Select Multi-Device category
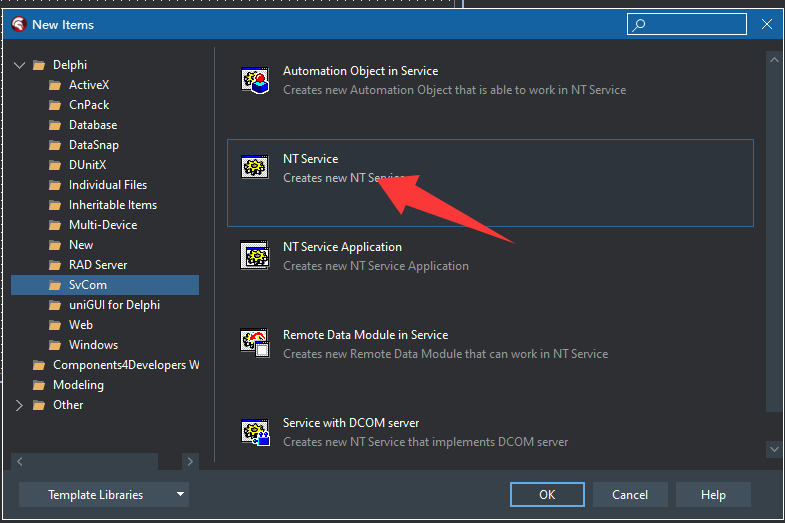Image resolution: width=785 pixels, height=523 pixels. coord(103,225)
